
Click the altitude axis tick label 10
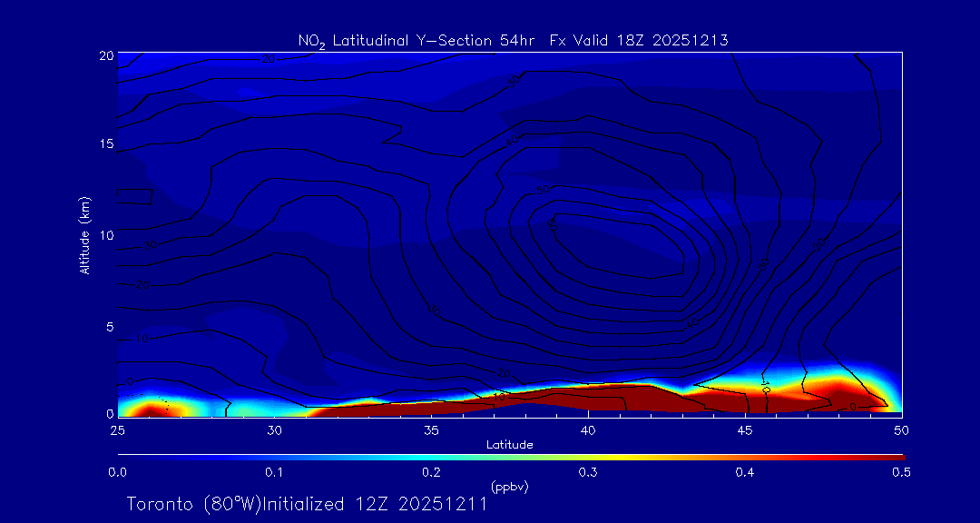tap(107, 235)
